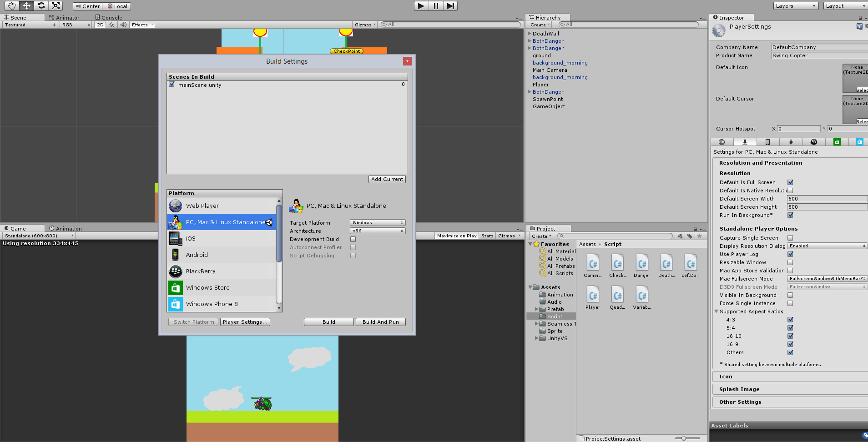Open the Target Platform dropdown
The width and height of the screenshot is (868, 442).
pyautogui.click(x=378, y=223)
